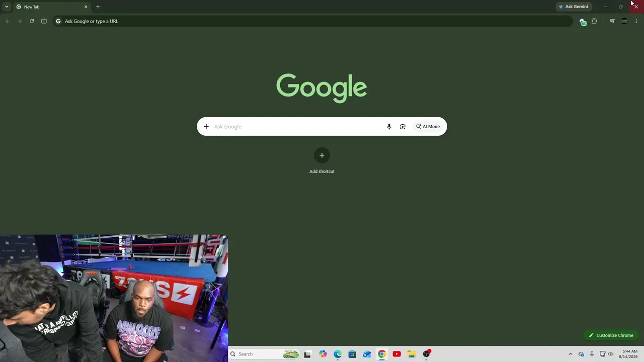Viewport: 644px width, 362px height.
Task: Open Chrome's three-dot menu
Action: (636, 21)
